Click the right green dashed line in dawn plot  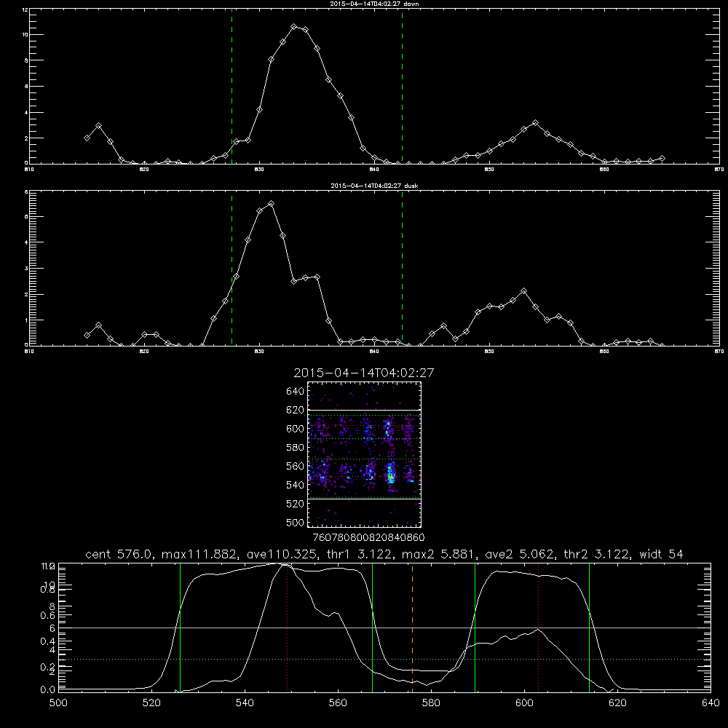[x=402, y=86]
